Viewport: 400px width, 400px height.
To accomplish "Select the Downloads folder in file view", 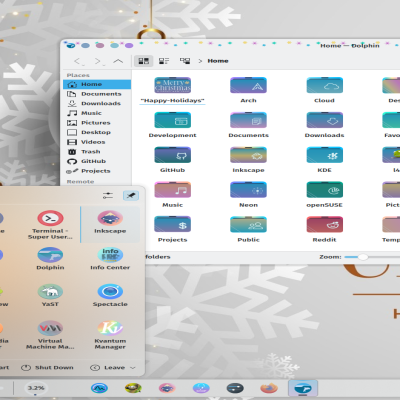I will coord(324,120).
